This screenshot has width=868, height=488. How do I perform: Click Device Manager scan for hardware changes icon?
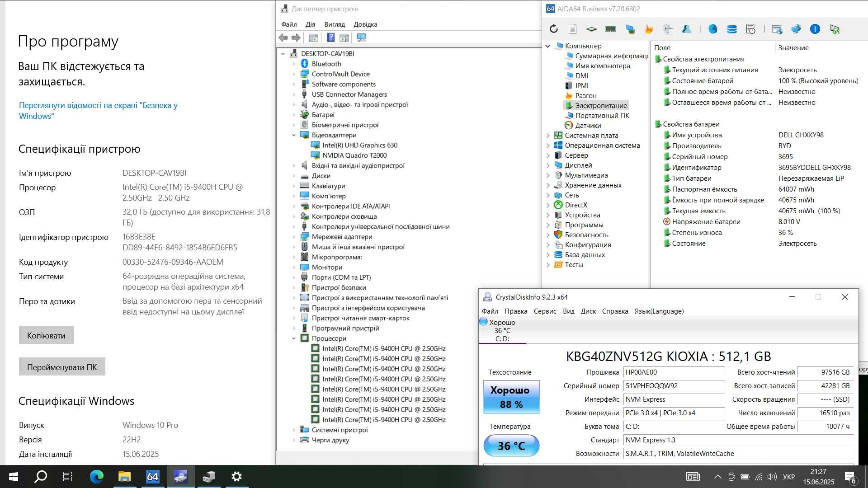pos(361,38)
